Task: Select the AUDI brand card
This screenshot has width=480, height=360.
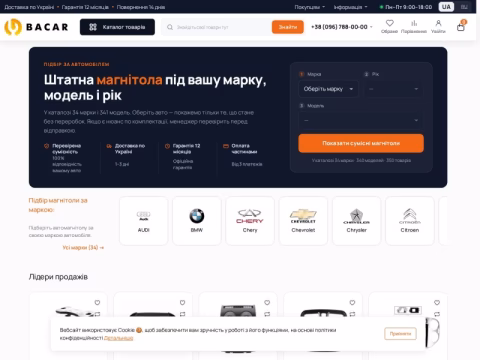Action: tap(144, 221)
